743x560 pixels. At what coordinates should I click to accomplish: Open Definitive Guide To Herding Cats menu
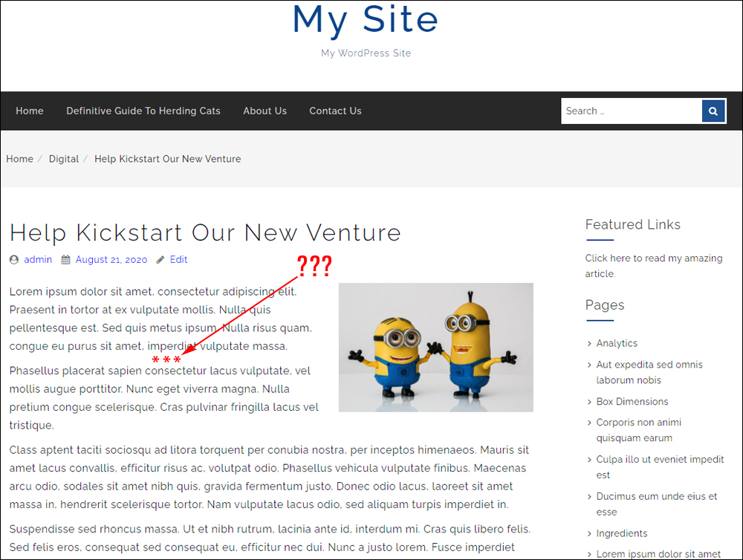(x=143, y=111)
